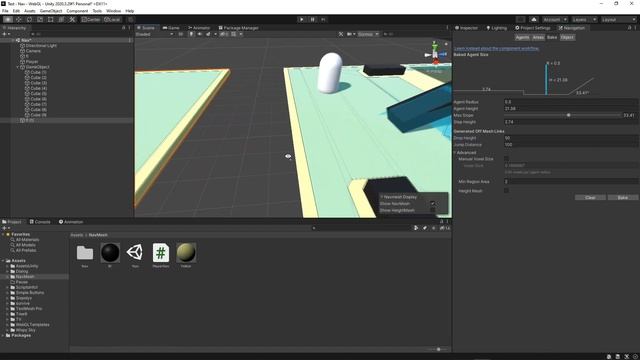Select the Unity scene asset icon
The height and width of the screenshot is (360, 640).
(135, 253)
